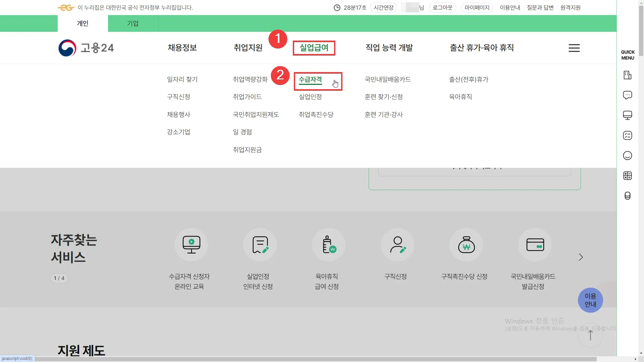Open the monitor icon in Quick Menu

pyautogui.click(x=627, y=115)
